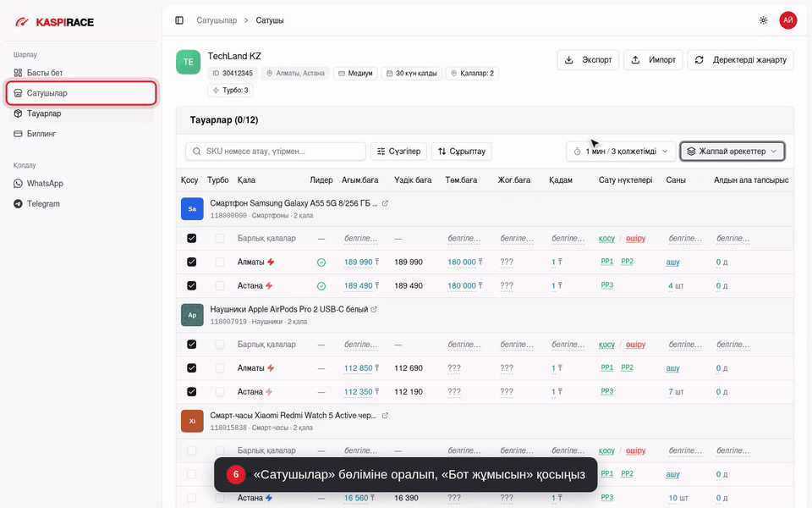Open external link for Samsung Galaxy A55
The image size is (812, 508).
[385, 203]
